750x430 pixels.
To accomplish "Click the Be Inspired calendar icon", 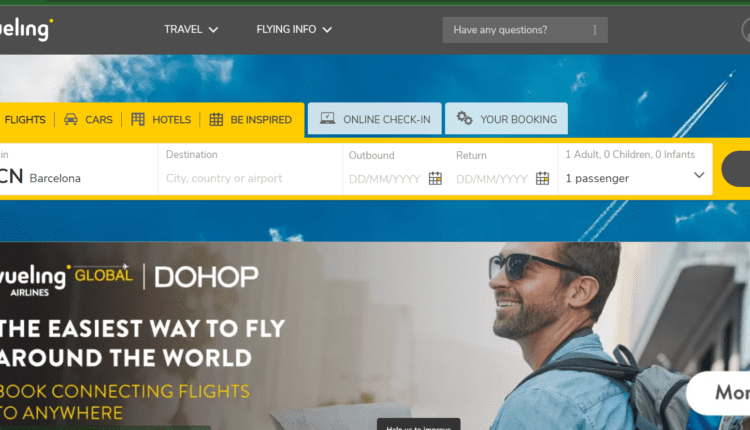I will click(x=216, y=119).
